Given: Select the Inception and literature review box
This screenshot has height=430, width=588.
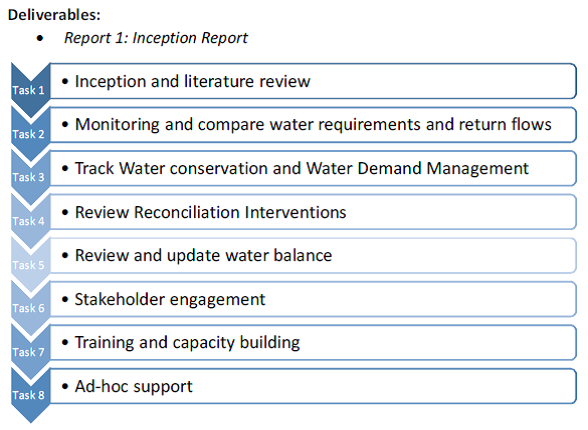Looking at the screenshot, I should click(313, 81).
